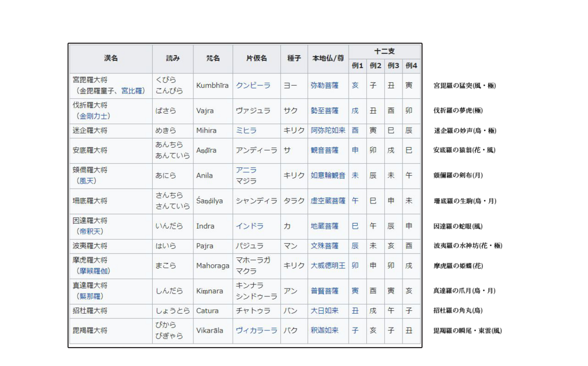This screenshot has height=366, width=588.
Task: Open the ミヒラ link
Action: (246, 130)
